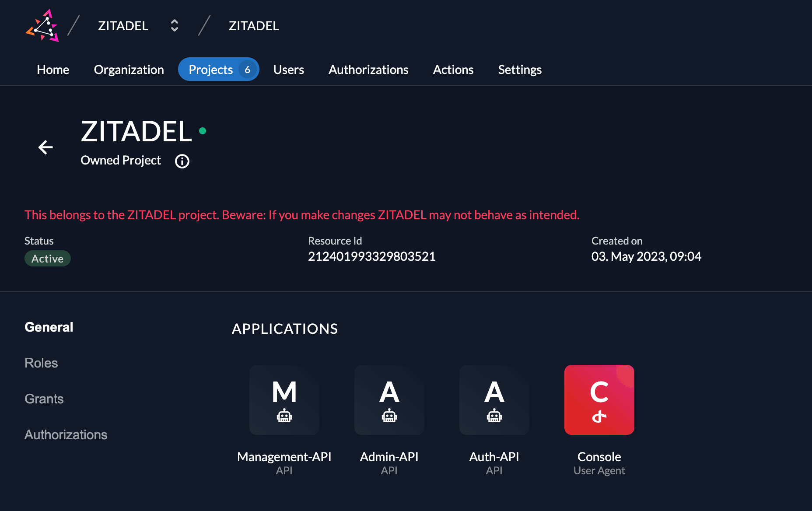This screenshot has height=511, width=812.
Task: Click the Active status chip
Action: pos(47,258)
